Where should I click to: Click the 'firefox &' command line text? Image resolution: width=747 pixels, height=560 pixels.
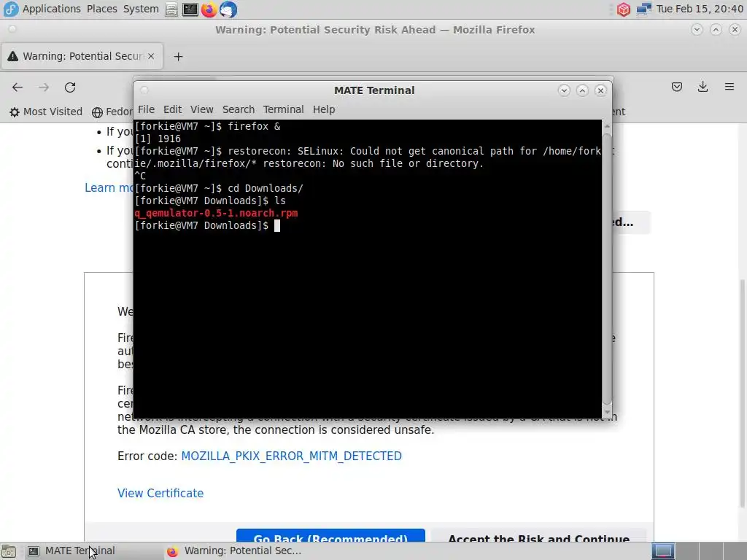pos(254,126)
